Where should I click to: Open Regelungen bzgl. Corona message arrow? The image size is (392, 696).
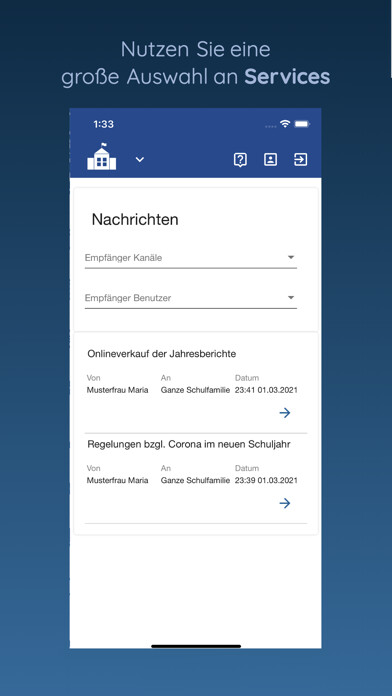point(285,503)
